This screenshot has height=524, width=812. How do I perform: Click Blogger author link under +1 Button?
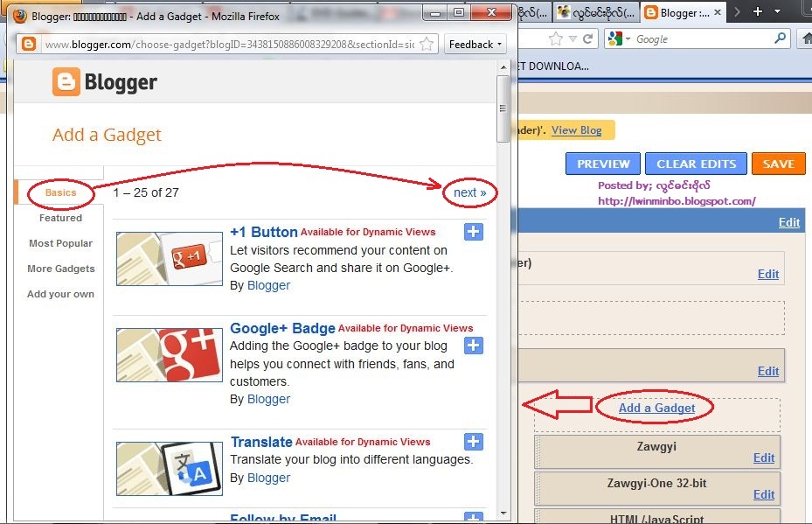268,285
